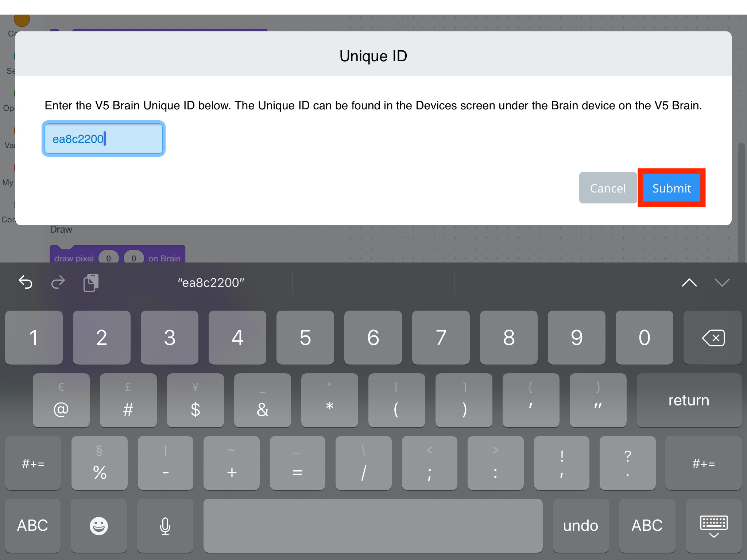Tap the ( open parenthesis key

coord(397,400)
